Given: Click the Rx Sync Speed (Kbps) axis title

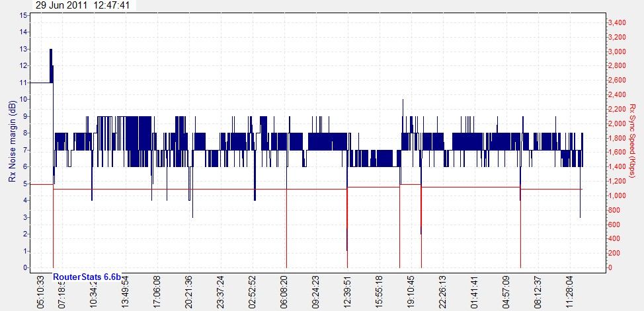Looking at the screenshot, I should [632, 141].
